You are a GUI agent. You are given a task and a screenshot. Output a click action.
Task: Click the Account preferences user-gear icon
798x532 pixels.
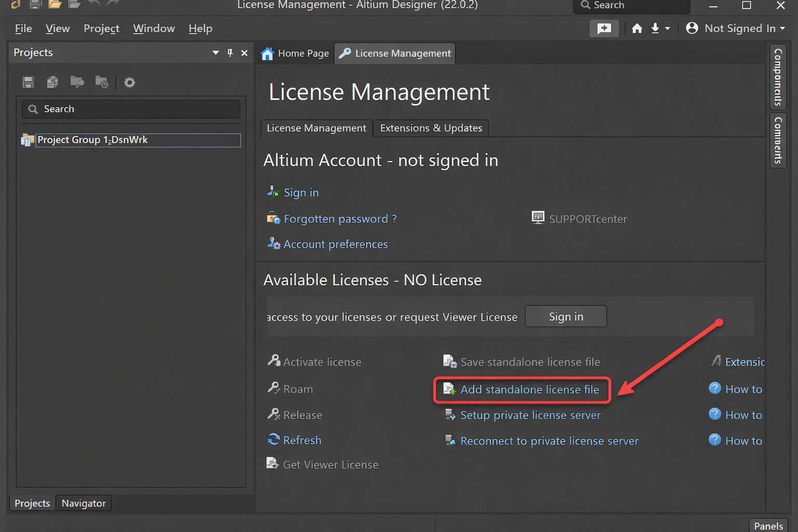pos(274,243)
